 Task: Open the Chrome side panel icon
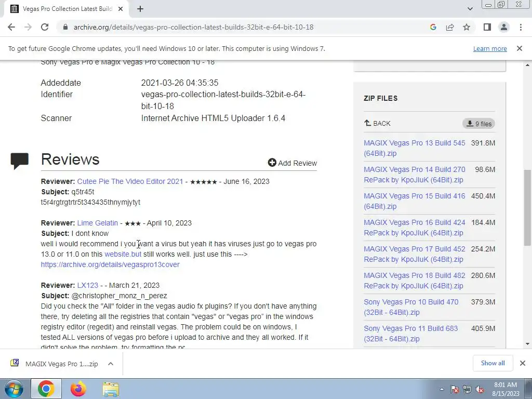click(x=487, y=27)
